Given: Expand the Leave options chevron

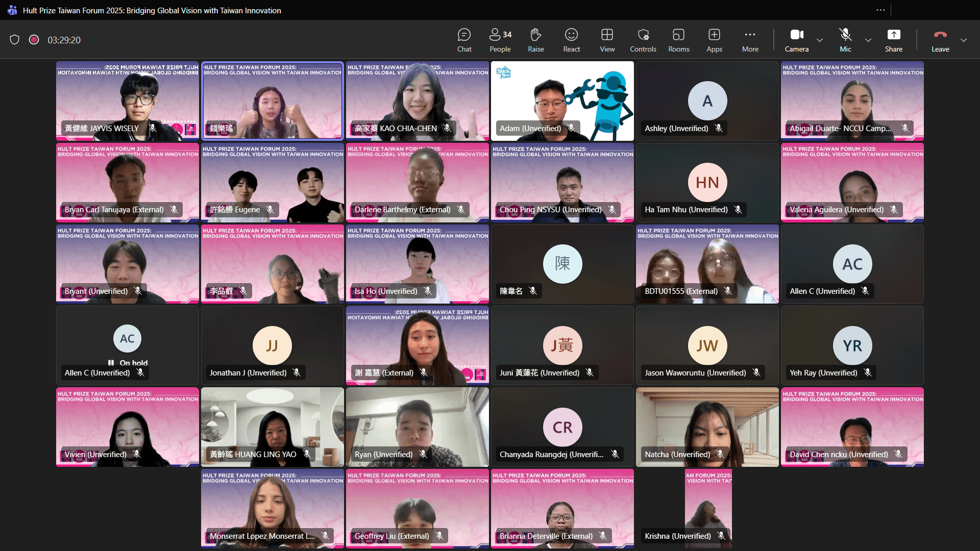Looking at the screenshot, I should 964,40.
